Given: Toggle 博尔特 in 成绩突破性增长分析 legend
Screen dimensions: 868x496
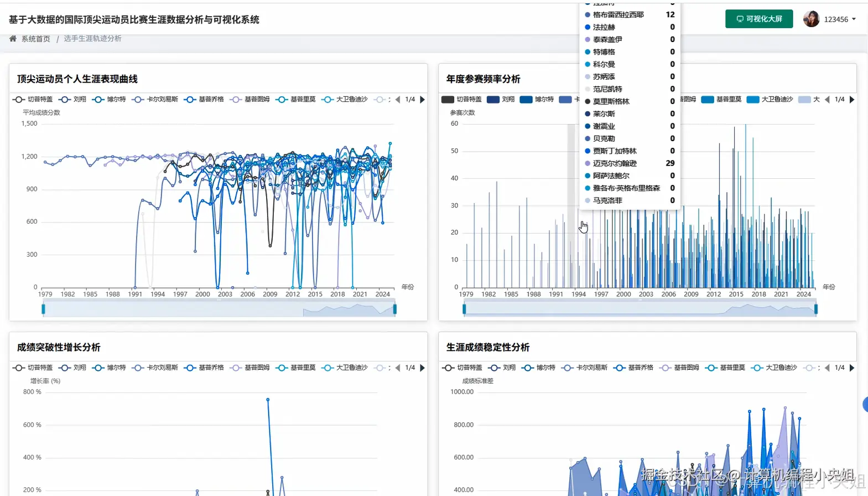Looking at the screenshot, I should tap(109, 368).
